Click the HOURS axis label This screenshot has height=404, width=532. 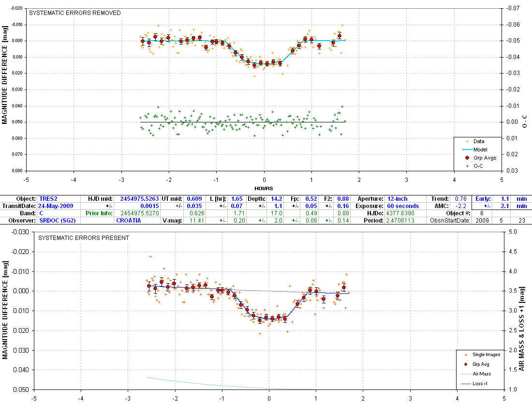(264, 188)
